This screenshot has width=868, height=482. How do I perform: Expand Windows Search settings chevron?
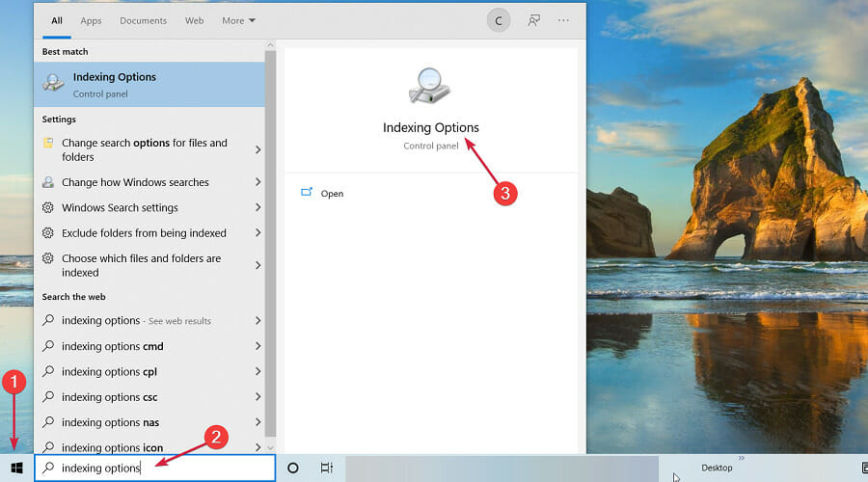[258, 207]
